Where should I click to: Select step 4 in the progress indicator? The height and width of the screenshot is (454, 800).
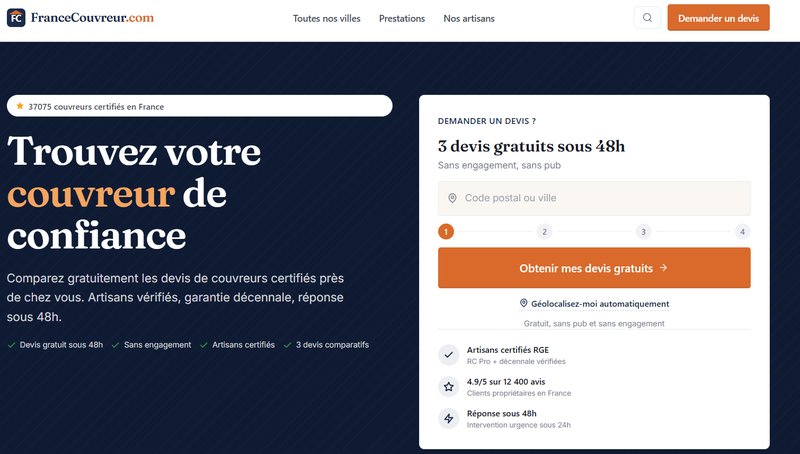point(742,232)
